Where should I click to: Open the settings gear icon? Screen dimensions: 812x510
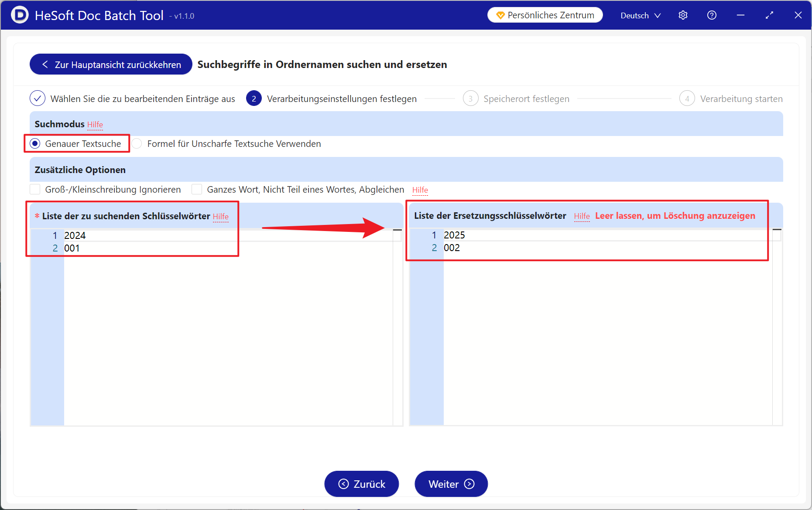click(683, 15)
